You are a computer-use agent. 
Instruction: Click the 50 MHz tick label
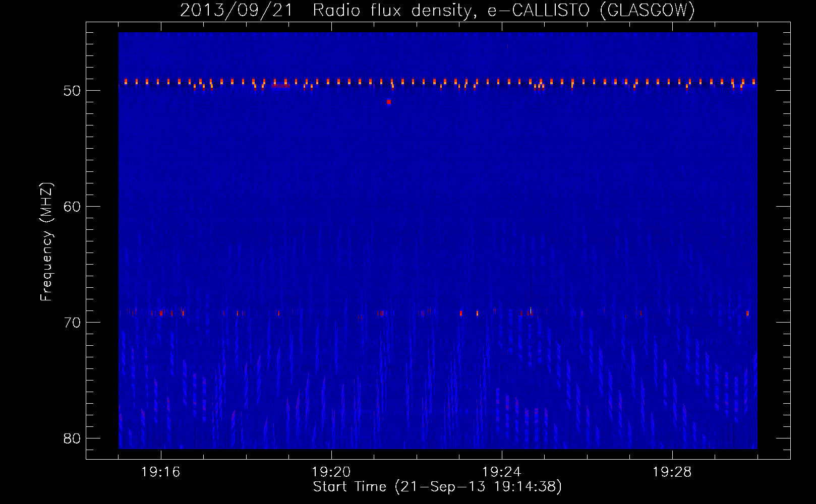(x=72, y=91)
